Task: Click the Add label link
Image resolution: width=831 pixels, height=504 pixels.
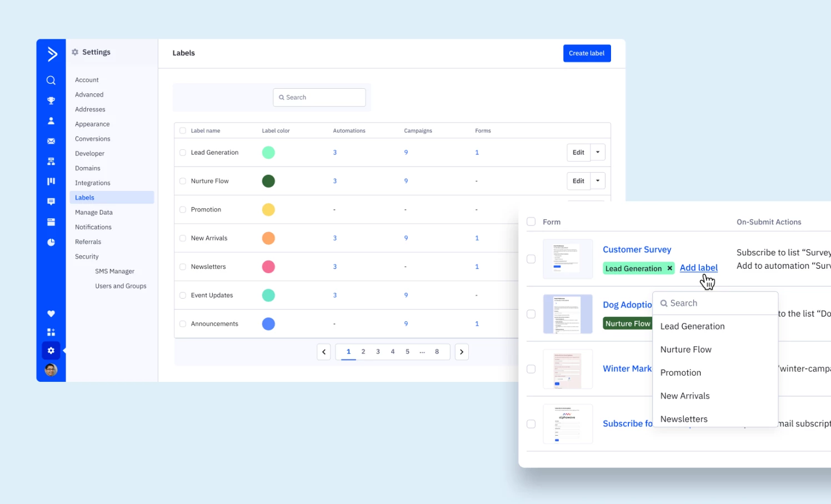Action: pos(699,268)
